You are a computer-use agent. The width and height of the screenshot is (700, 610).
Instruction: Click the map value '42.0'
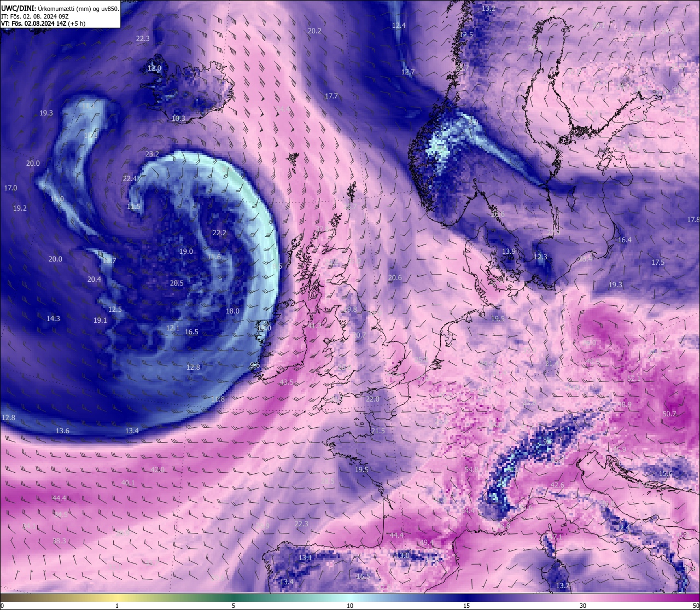[x=157, y=470]
